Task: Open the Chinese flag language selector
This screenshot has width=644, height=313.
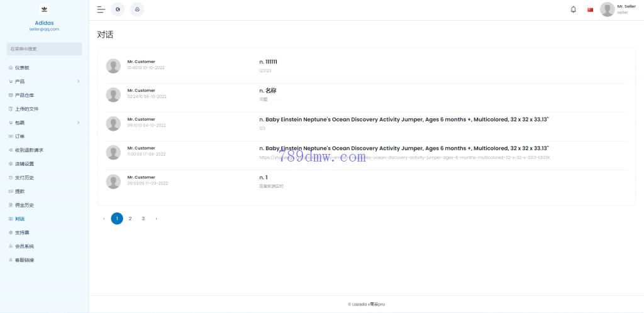Action: [590, 9]
